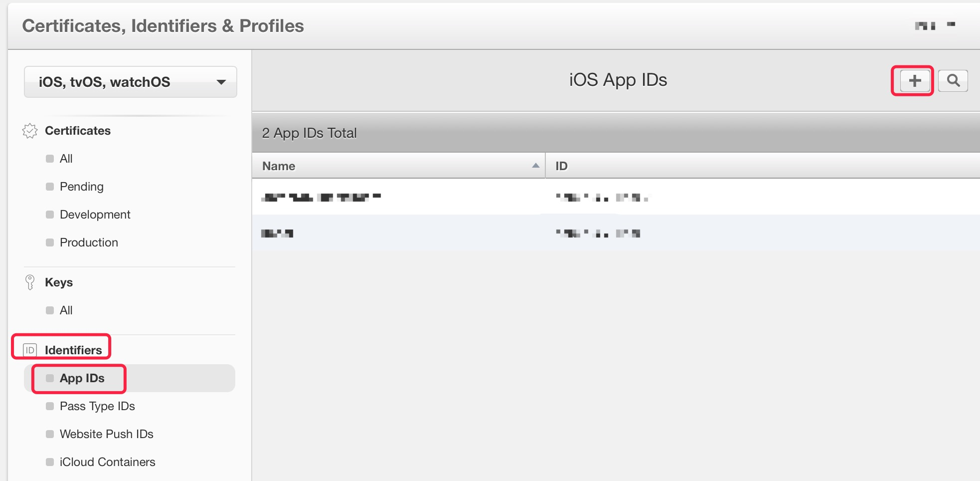Show All certificates

coord(66,159)
